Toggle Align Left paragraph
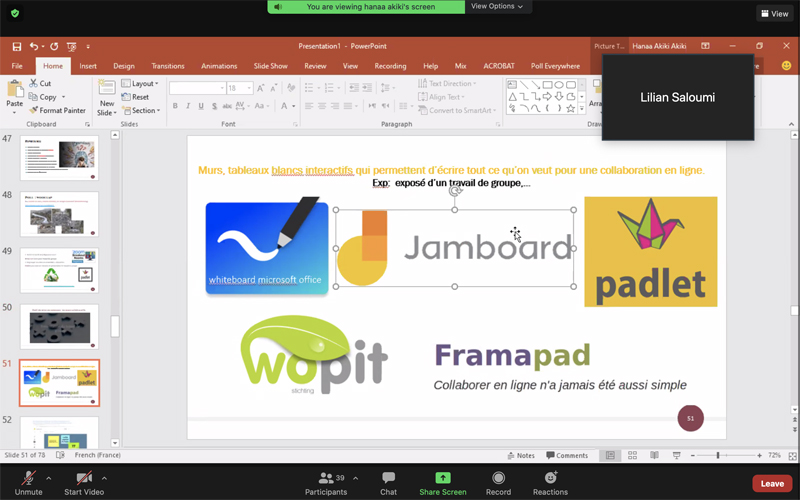Screen dimensions: 800x500 tap(309, 106)
